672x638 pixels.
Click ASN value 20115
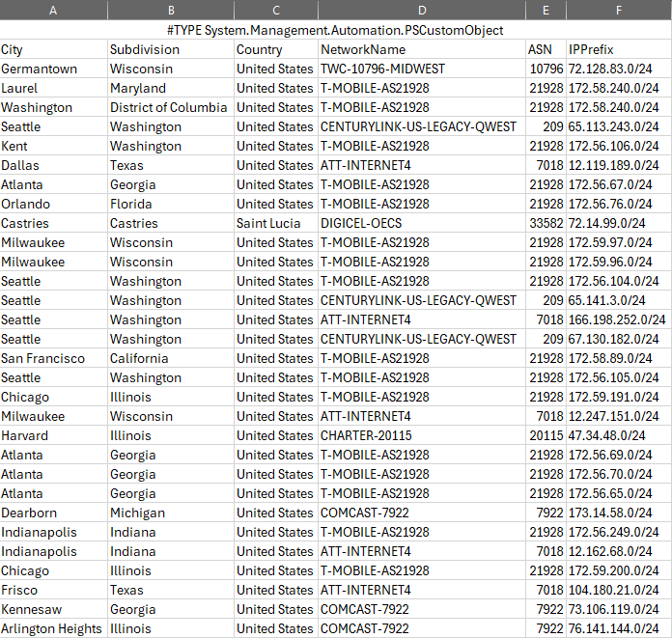tap(546, 435)
